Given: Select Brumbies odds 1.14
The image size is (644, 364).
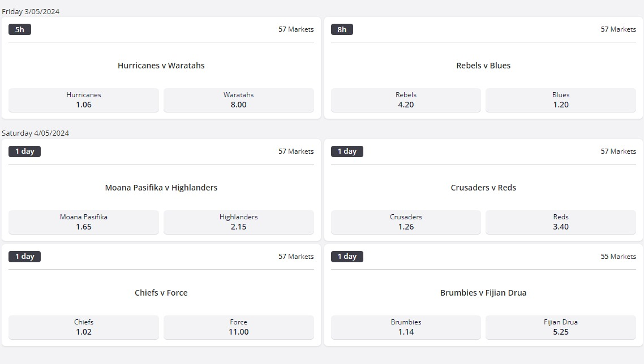Looking at the screenshot, I should tap(406, 327).
